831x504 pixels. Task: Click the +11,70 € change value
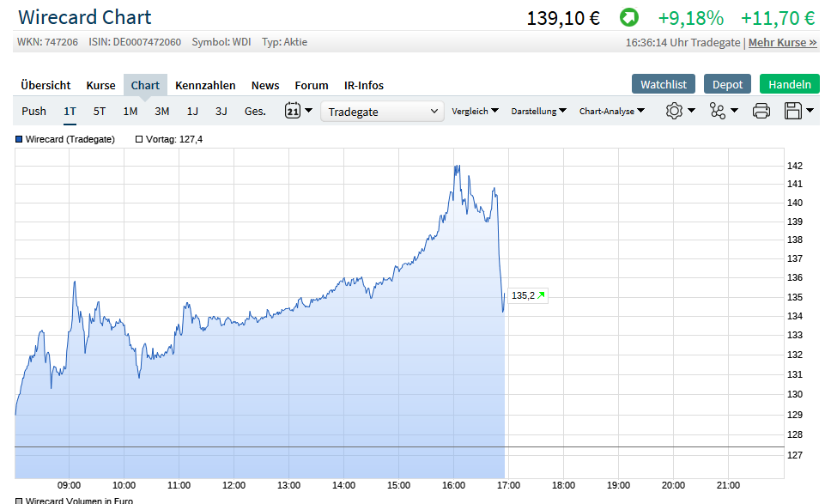click(x=778, y=18)
